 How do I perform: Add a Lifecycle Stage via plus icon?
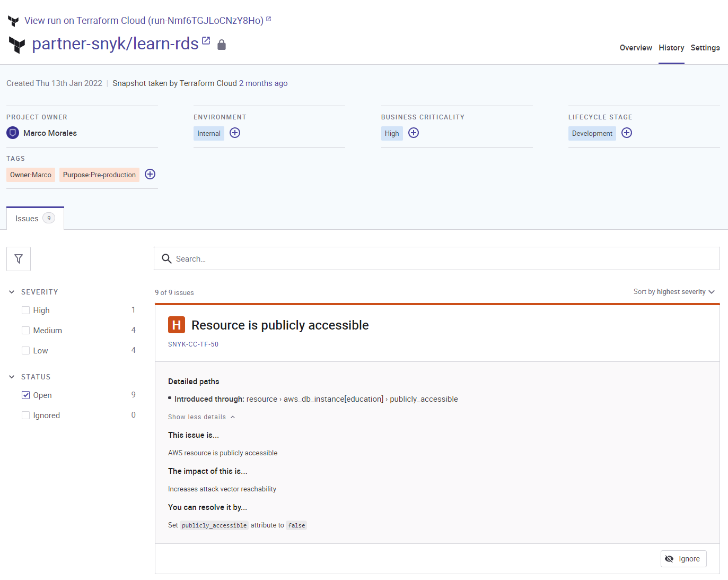(626, 133)
